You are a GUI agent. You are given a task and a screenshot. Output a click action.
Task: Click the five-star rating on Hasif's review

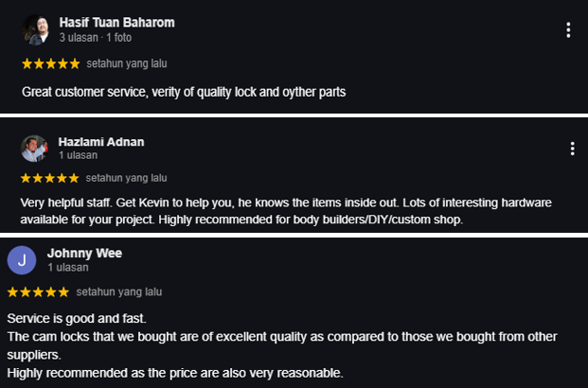pyautogui.click(x=51, y=63)
